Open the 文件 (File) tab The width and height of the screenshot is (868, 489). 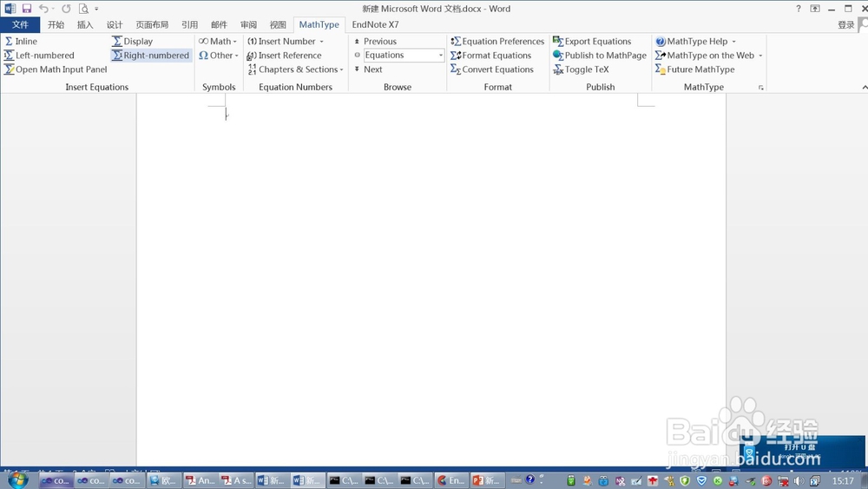[20, 24]
